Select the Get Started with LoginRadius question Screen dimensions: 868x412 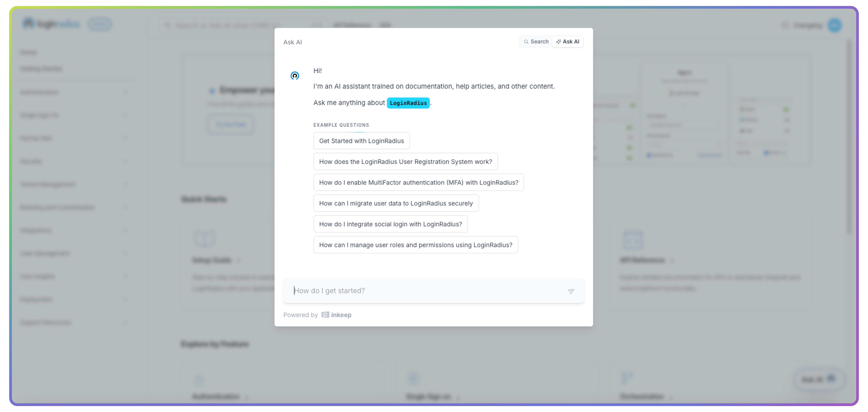tap(361, 141)
